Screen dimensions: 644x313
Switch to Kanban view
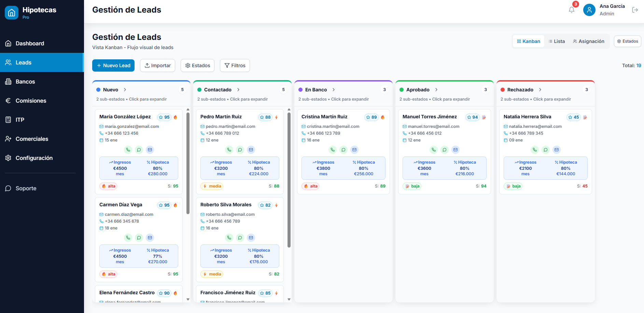529,41
